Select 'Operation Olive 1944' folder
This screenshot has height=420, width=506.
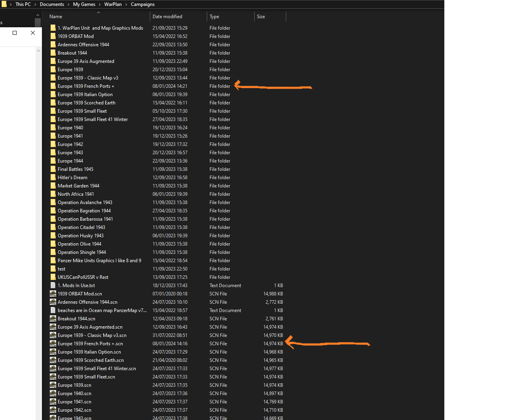79,244
